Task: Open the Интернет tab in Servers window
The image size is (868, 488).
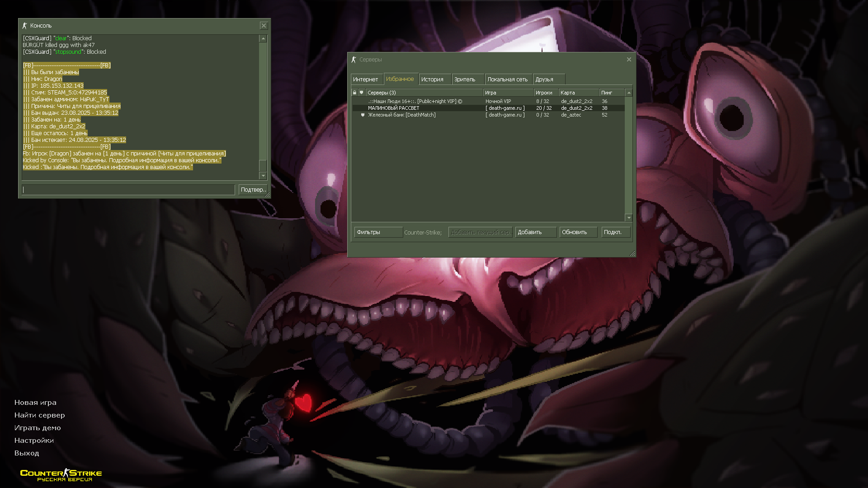Action: [367, 80]
